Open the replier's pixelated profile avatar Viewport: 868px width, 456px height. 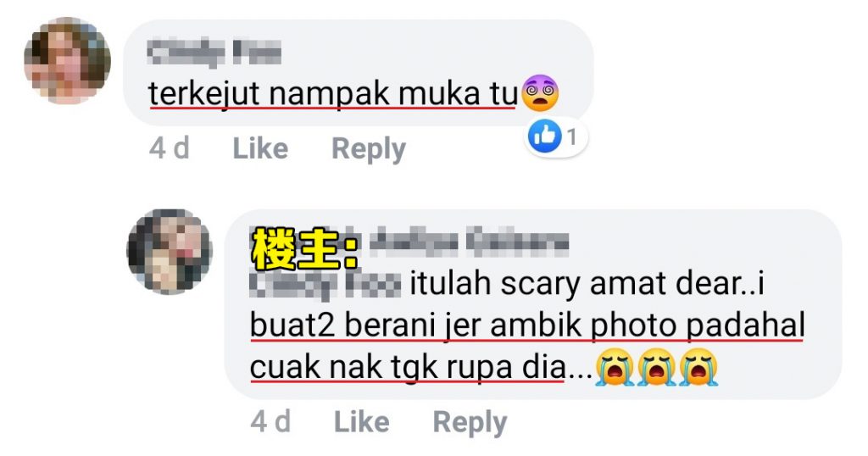click(170, 251)
